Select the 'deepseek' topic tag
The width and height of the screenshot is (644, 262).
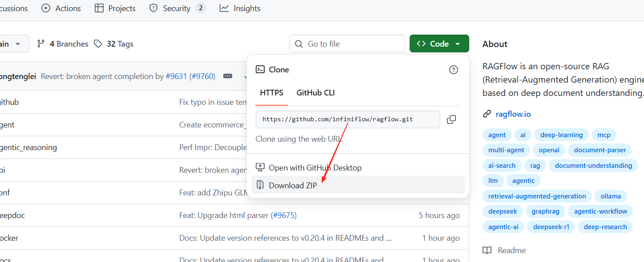(x=503, y=211)
